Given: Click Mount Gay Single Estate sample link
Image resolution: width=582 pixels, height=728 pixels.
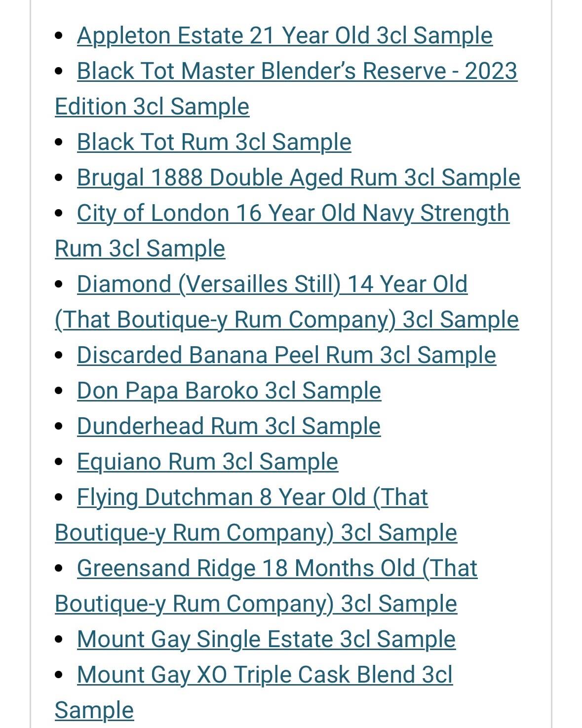Looking at the screenshot, I should (x=266, y=639).
